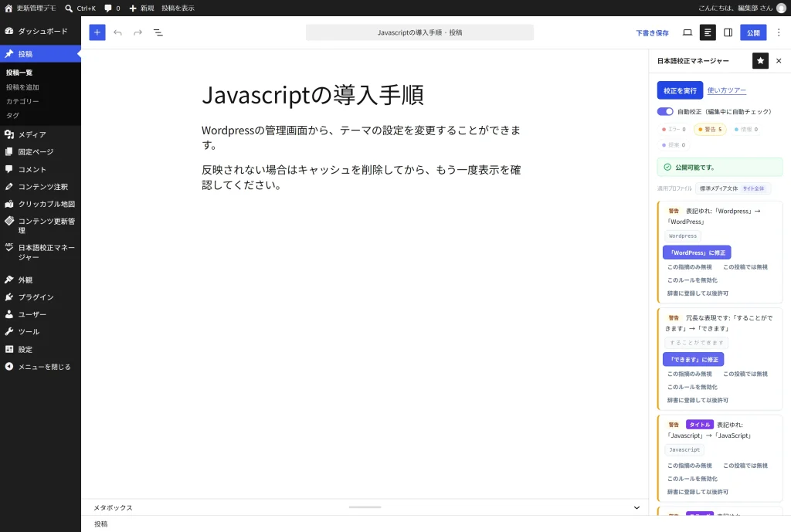Open the user avatar account menu

pos(782,8)
